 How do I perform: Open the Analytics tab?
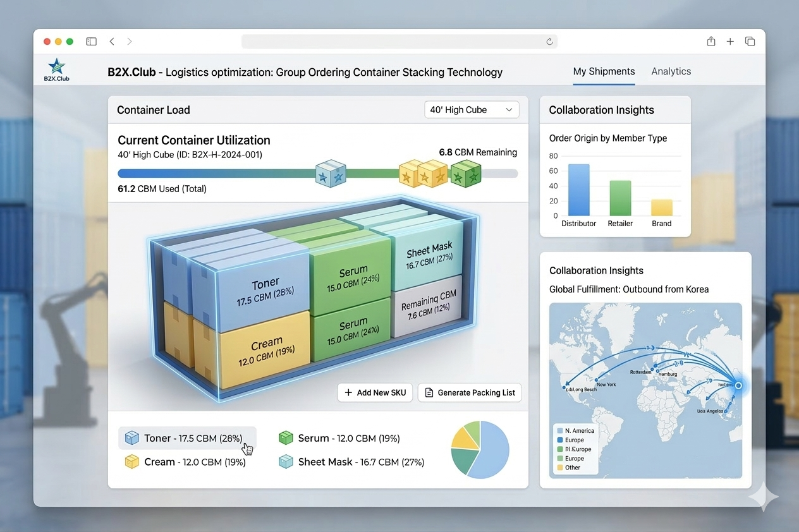[671, 71]
